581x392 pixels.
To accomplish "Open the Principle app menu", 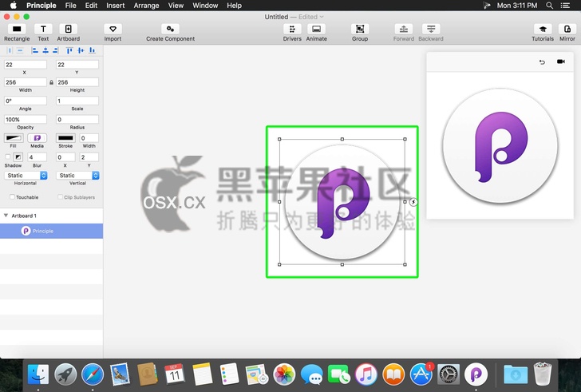I will point(41,6).
